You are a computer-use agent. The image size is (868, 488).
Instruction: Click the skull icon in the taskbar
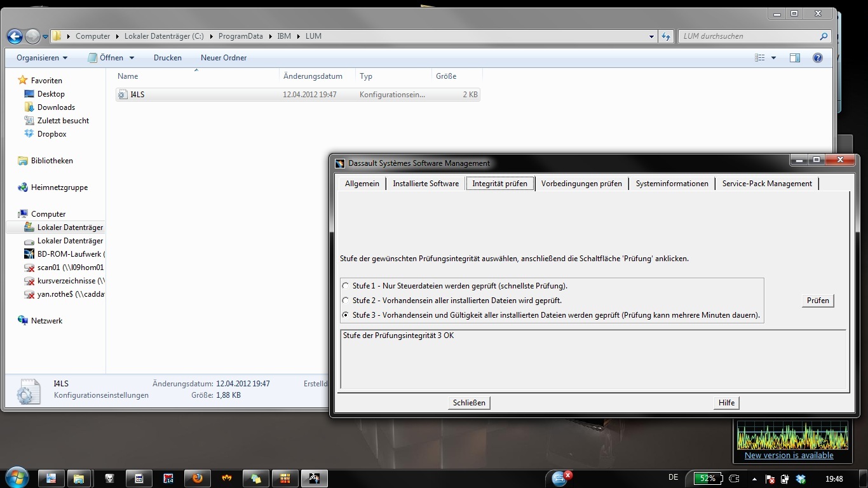click(109, 478)
